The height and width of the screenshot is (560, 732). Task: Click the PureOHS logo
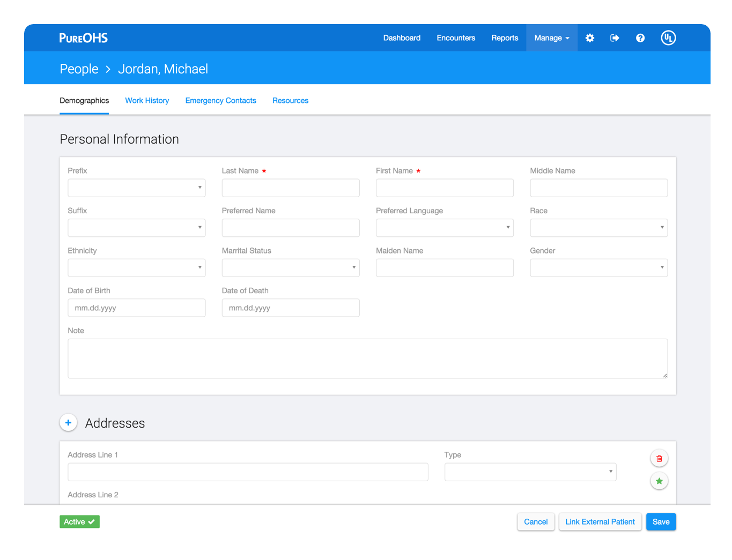pyautogui.click(x=84, y=38)
